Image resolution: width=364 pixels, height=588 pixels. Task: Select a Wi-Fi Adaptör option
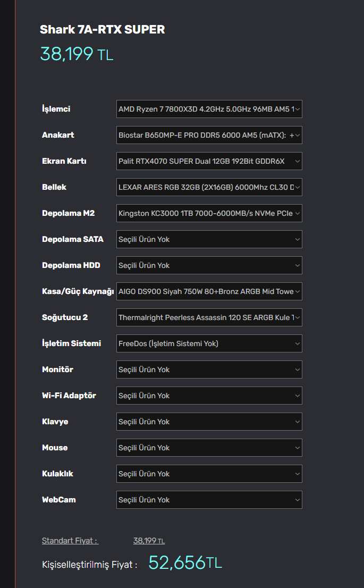pos(209,396)
